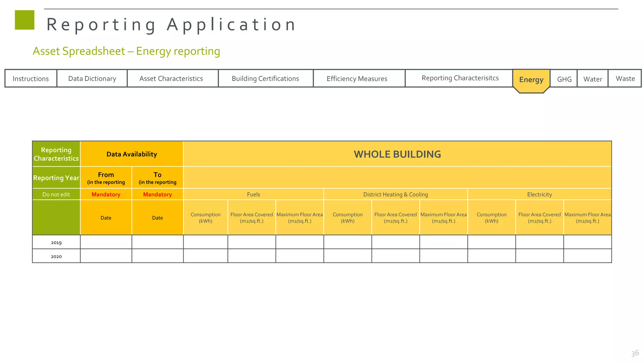Screen dimensions: 644x362
Task: Click the Asset Spreadsheet – Energy reporting subtitle
Action: tap(126, 51)
